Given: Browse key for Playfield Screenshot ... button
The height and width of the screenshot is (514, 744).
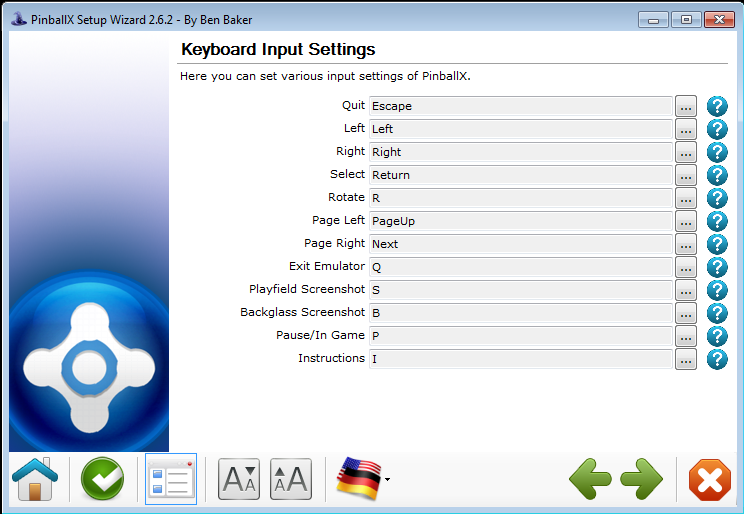Looking at the screenshot, I should (686, 290).
